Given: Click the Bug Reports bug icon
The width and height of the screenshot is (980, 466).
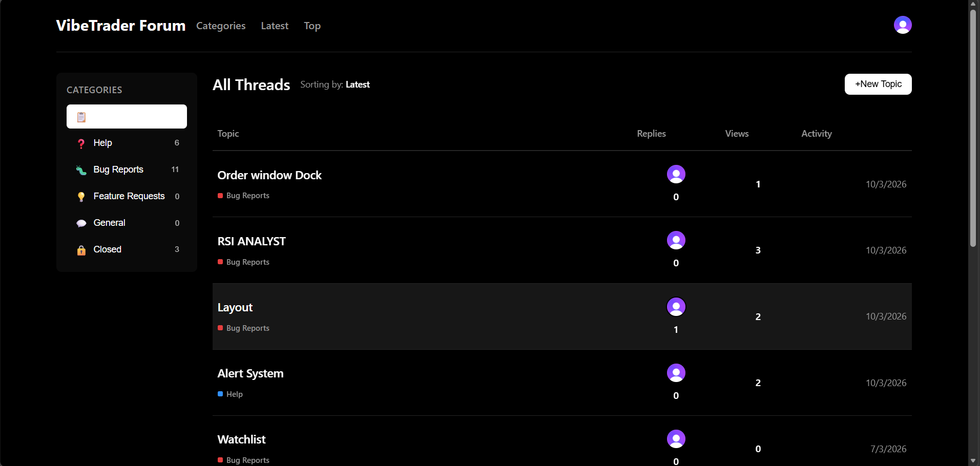Looking at the screenshot, I should [81, 170].
